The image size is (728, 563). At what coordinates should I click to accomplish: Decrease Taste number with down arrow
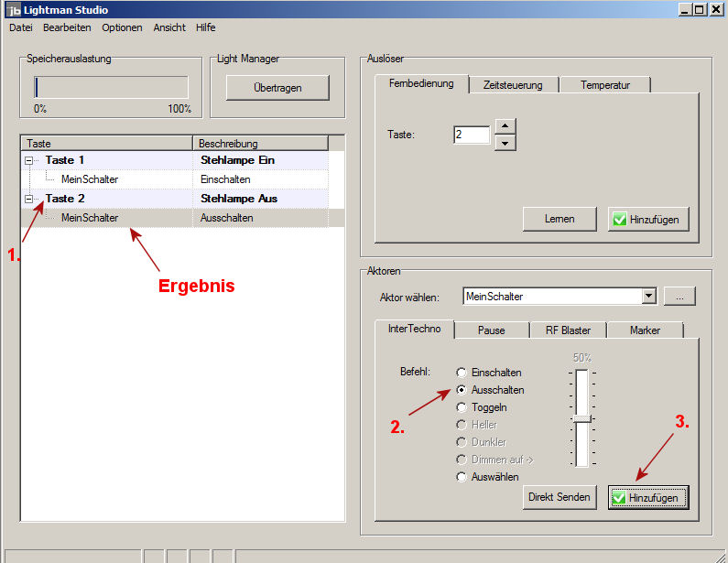[x=505, y=143]
